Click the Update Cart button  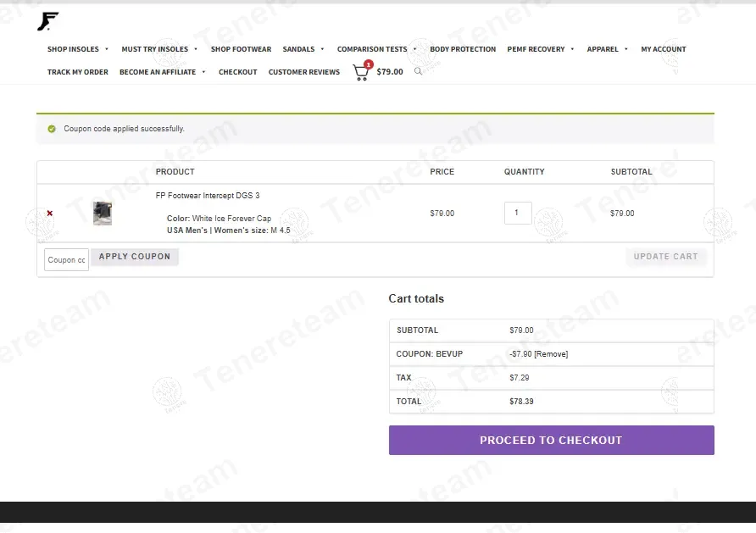coord(665,257)
